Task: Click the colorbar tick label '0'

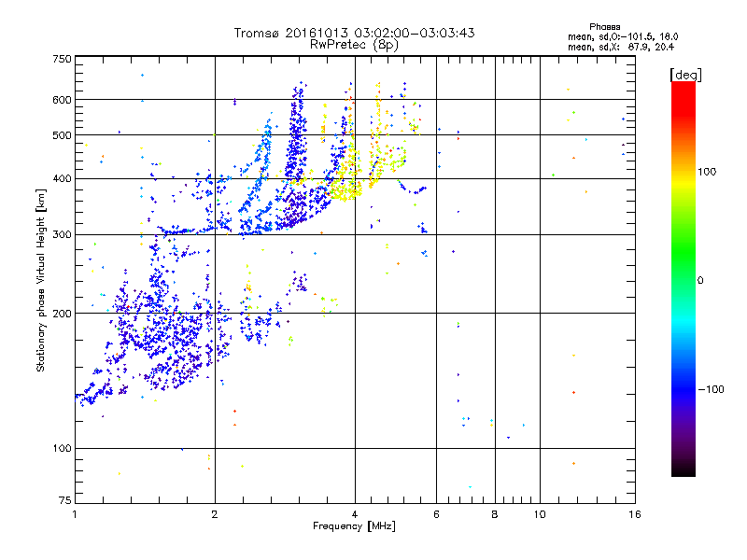Action: point(700,280)
